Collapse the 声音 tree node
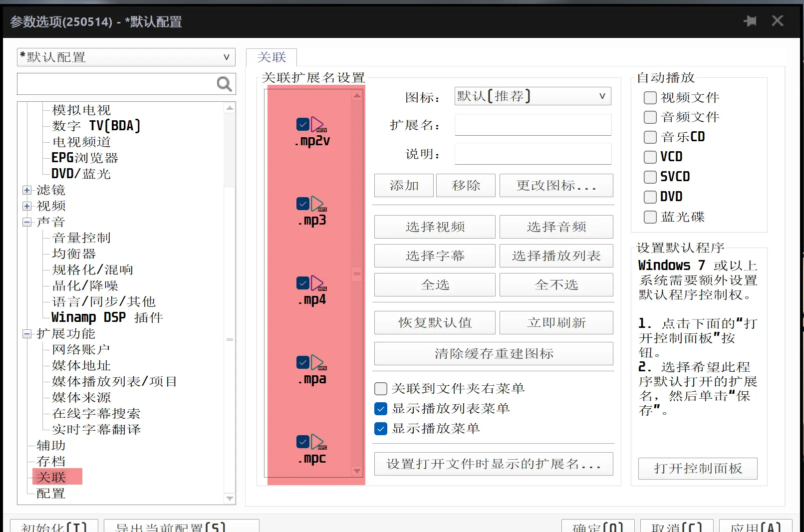 click(27, 222)
